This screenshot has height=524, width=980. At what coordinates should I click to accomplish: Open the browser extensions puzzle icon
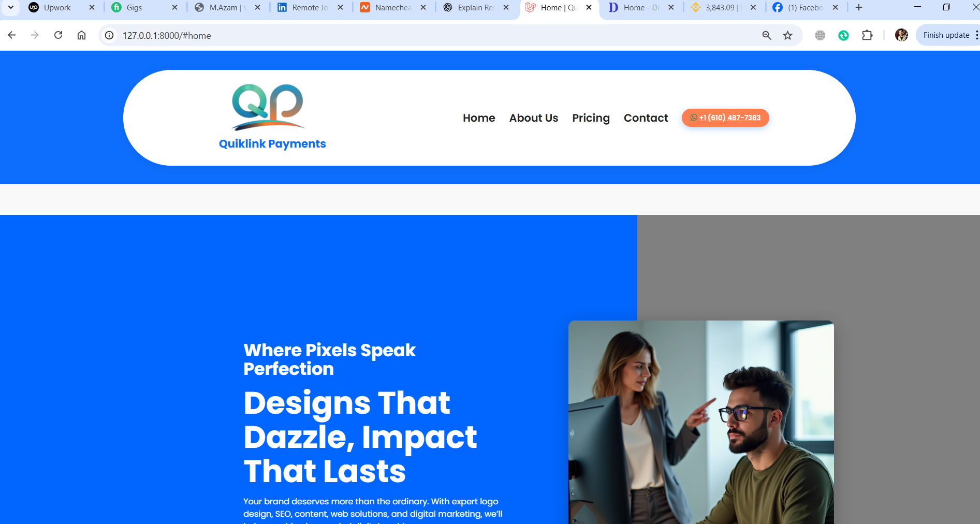[x=867, y=35]
